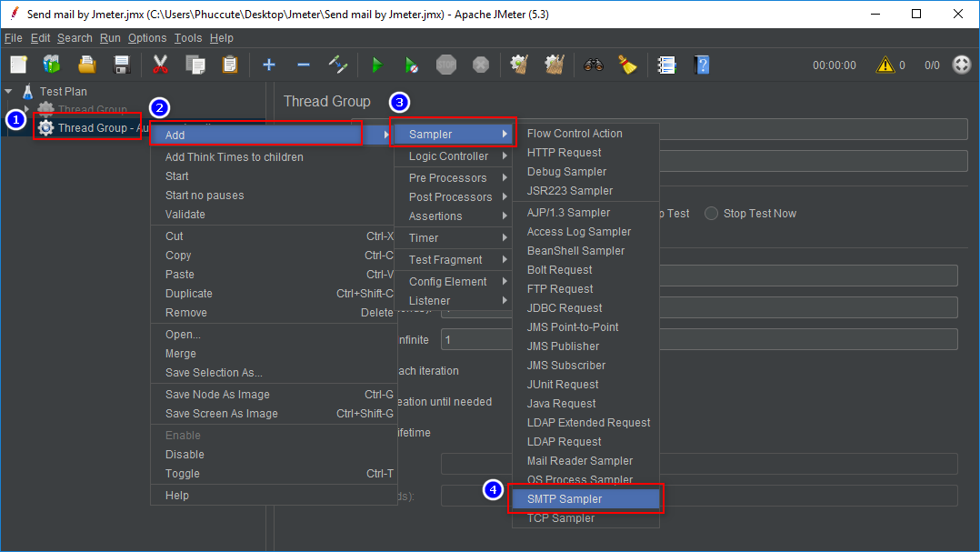Viewport: 980px width, 552px height.
Task: Click the Stop test icon
Action: 445,65
